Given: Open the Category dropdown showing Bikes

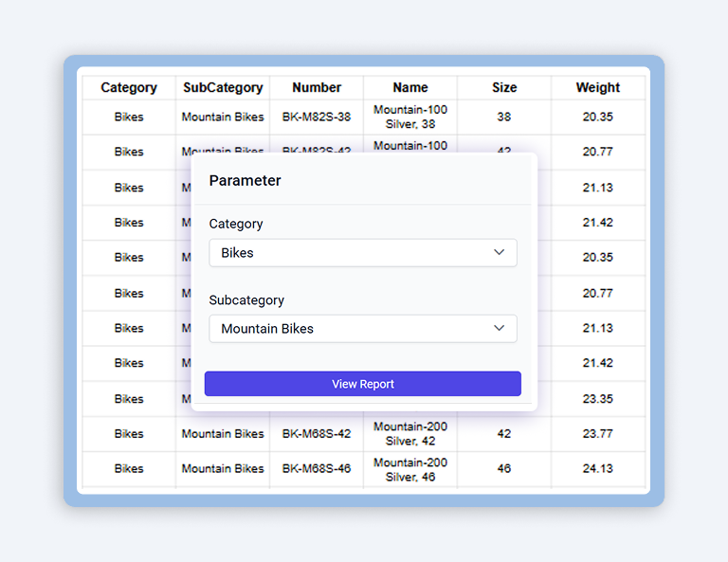Looking at the screenshot, I should point(363,253).
